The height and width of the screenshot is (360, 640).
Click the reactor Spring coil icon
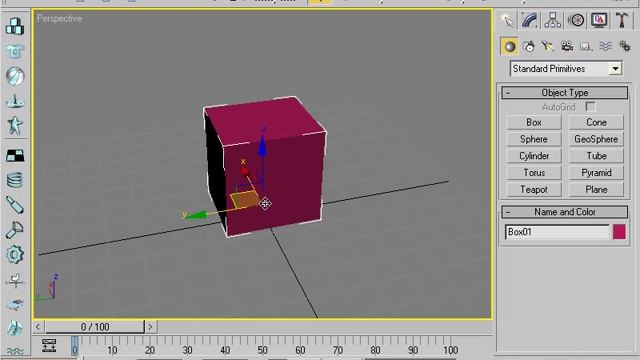coord(15,180)
